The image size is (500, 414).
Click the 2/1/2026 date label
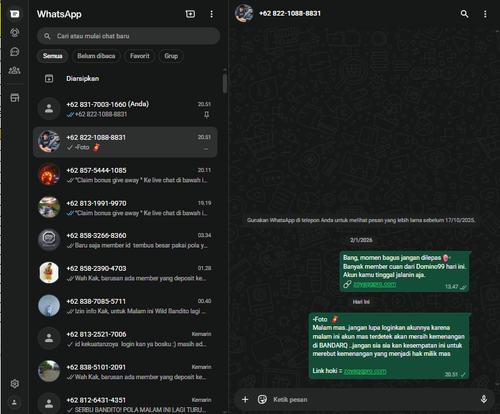coord(361,240)
